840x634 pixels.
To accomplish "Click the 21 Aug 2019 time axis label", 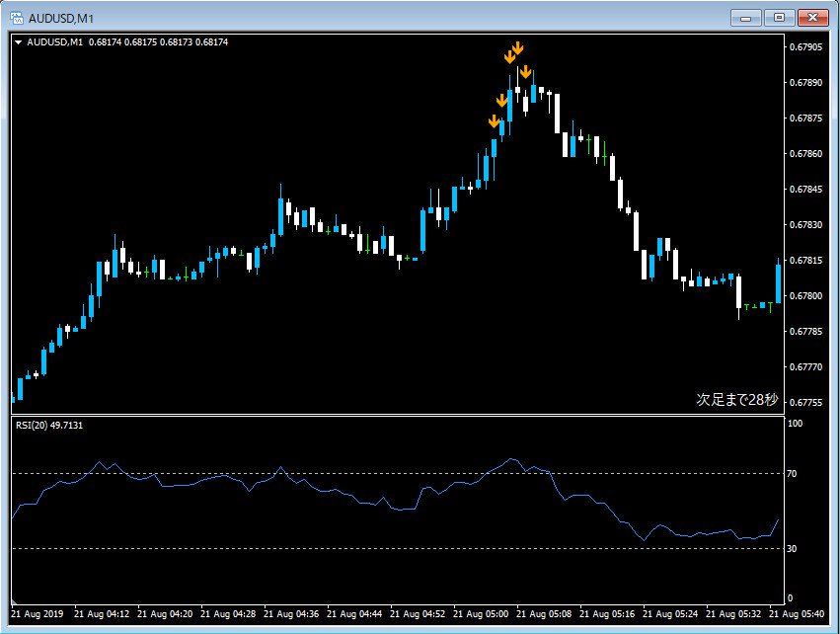I will pos(37,614).
